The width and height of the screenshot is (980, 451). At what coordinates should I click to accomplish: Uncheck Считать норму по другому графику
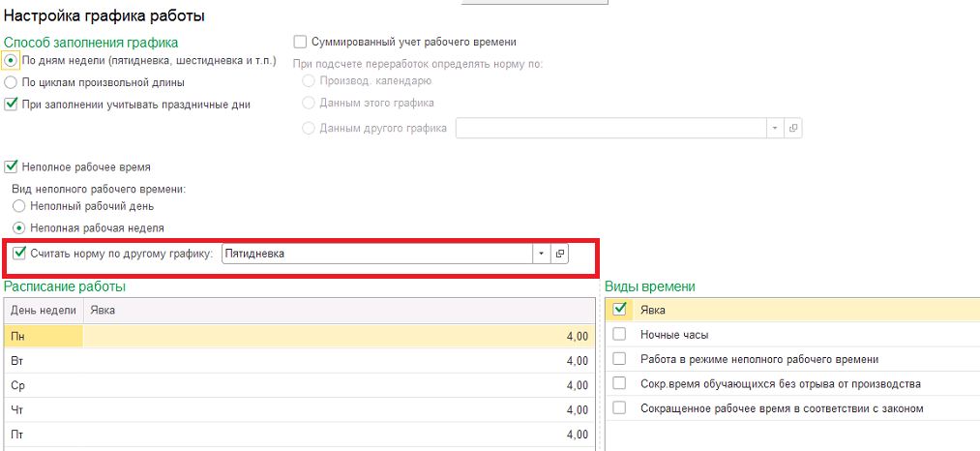point(19,254)
